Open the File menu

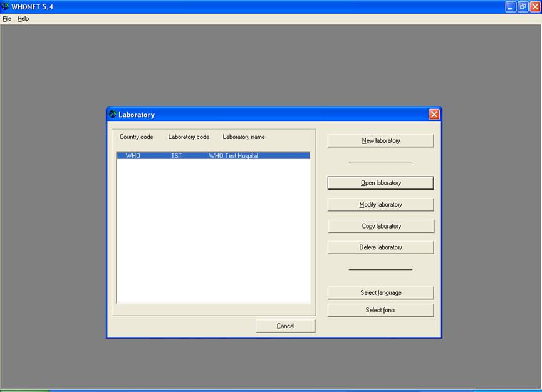coord(7,18)
